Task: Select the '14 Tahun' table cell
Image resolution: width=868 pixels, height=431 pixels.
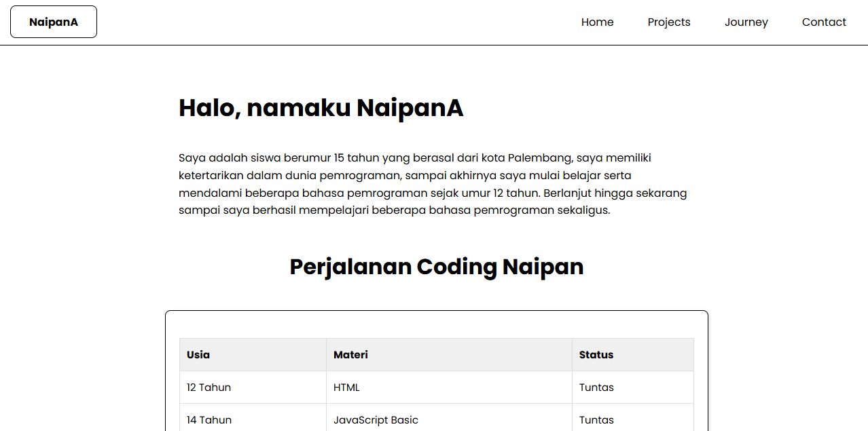Action: click(x=209, y=419)
